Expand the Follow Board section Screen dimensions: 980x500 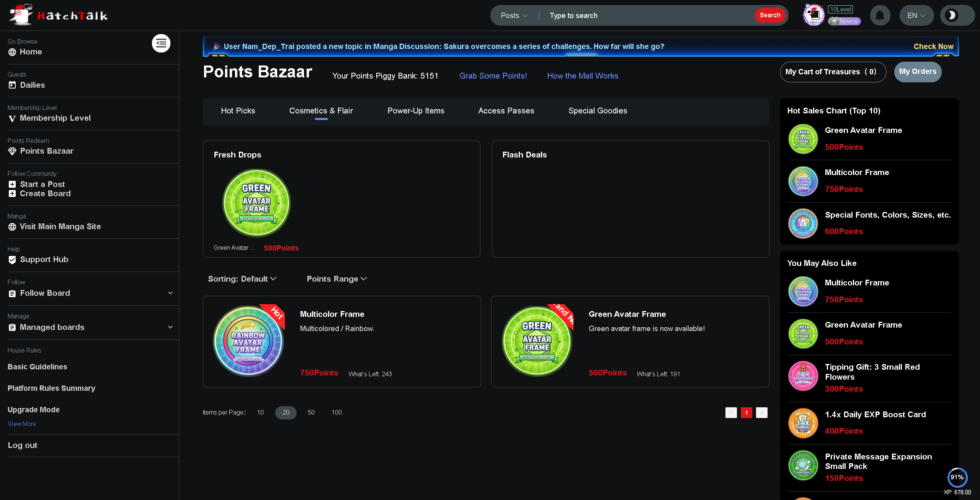point(170,293)
